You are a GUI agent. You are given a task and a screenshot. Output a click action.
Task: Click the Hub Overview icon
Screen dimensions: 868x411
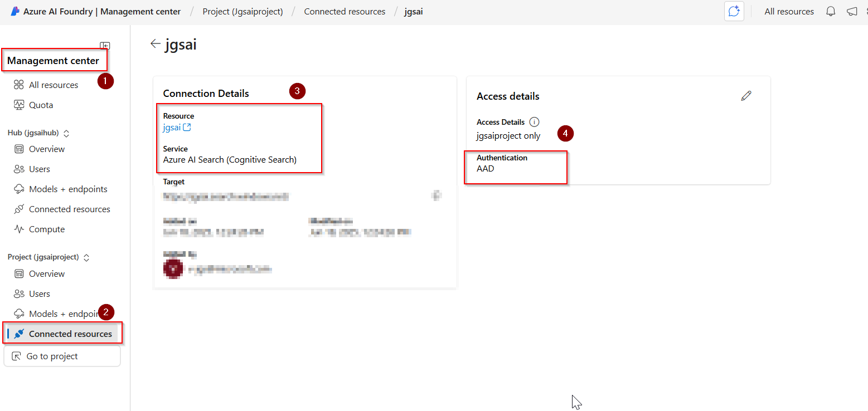[19, 149]
